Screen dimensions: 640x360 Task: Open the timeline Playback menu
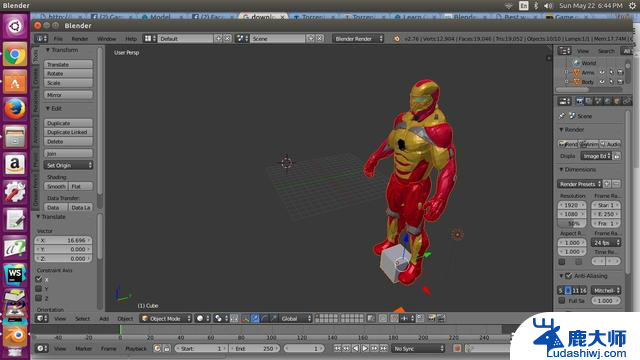pyautogui.click(x=136, y=348)
